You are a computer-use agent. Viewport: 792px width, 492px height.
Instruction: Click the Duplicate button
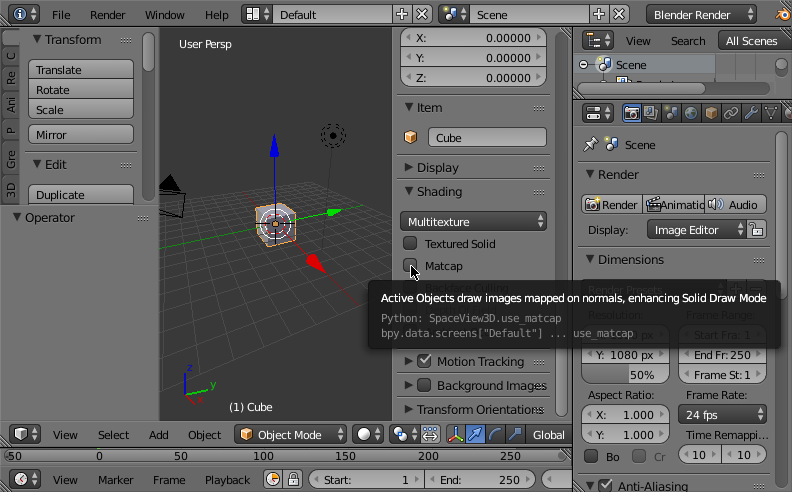tap(82, 195)
